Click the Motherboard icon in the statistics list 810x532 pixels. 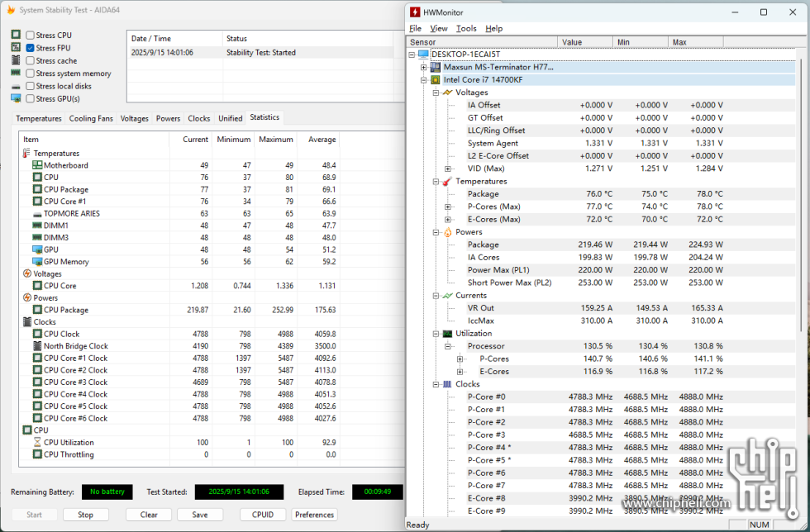[37, 164]
